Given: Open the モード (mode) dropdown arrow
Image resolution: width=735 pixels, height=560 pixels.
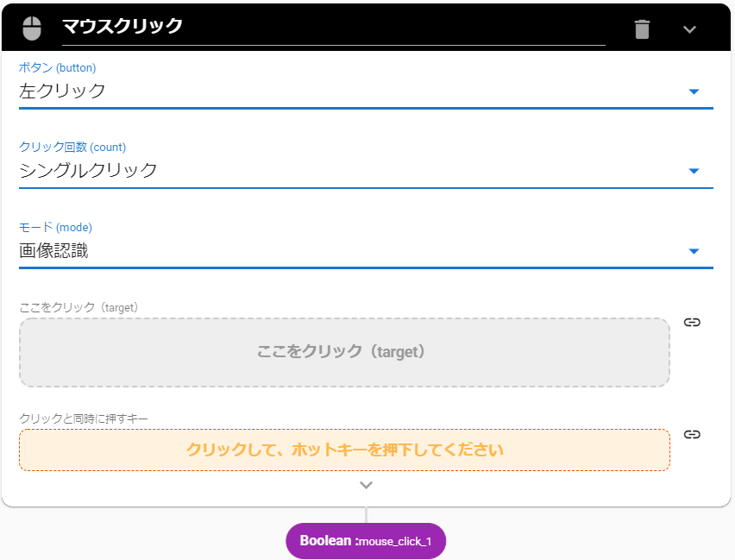Looking at the screenshot, I should point(694,251).
